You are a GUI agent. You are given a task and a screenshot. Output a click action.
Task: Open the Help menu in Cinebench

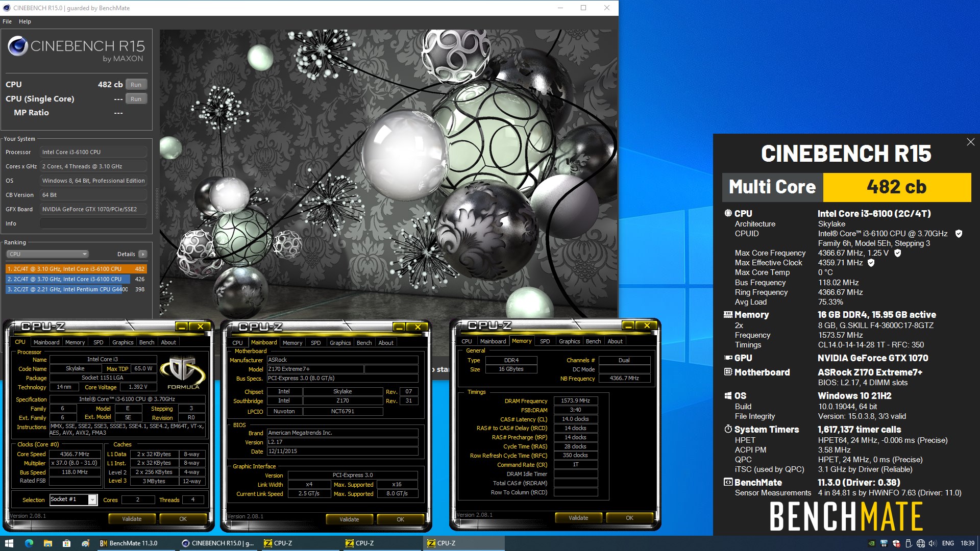(x=25, y=21)
